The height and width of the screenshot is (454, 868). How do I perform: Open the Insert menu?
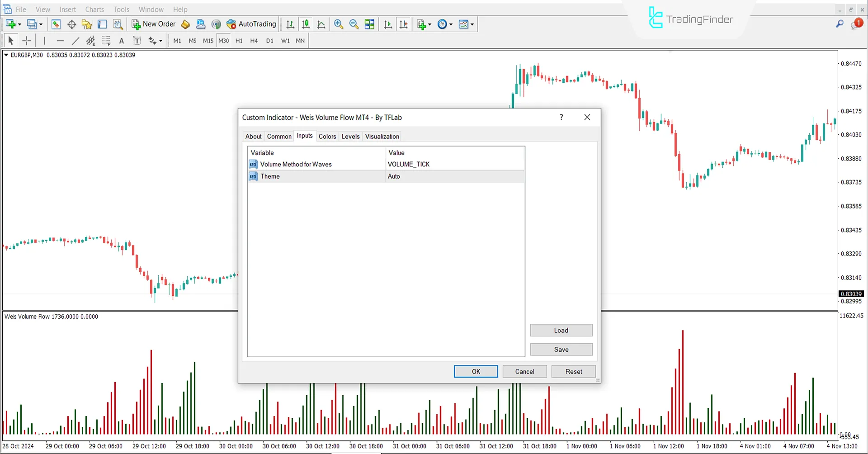pyautogui.click(x=68, y=9)
